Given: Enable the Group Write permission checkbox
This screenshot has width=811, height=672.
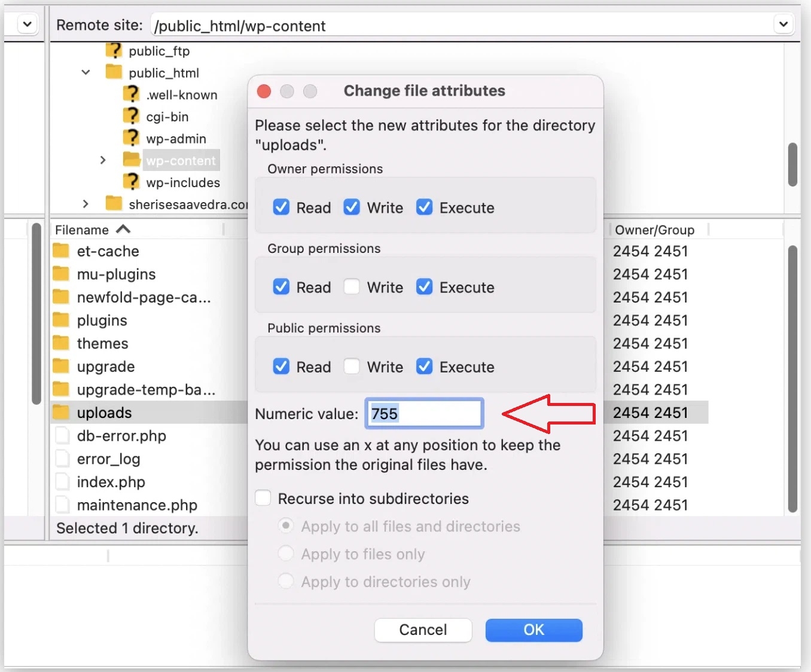Looking at the screenshot, I should point(352,287).
